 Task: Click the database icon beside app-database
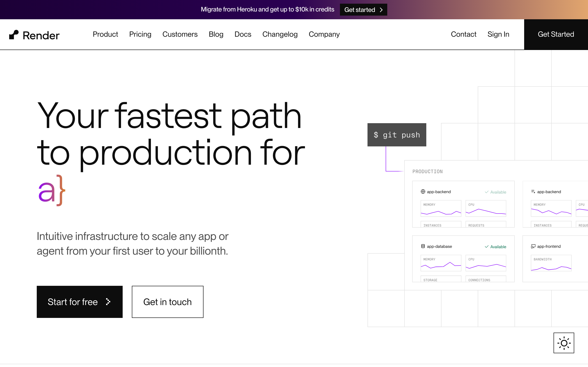423,246
